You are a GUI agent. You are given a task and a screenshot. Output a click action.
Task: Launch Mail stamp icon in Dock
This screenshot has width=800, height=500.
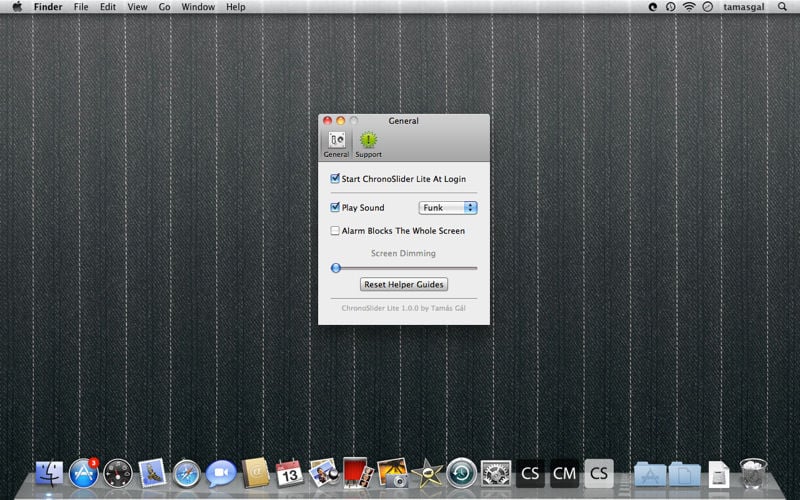(x=152, y=472)
